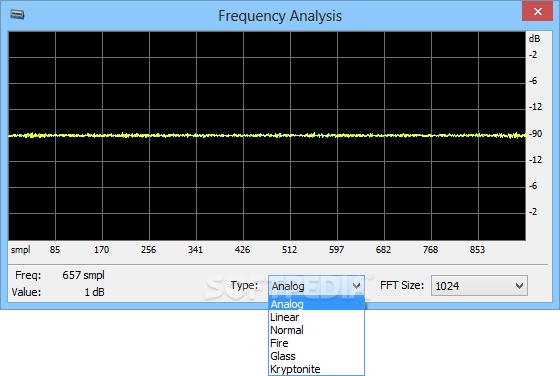Viewport: 560px width, 376px height.
Task: Click the 170 sample axis label
Action: click(101, 250)
